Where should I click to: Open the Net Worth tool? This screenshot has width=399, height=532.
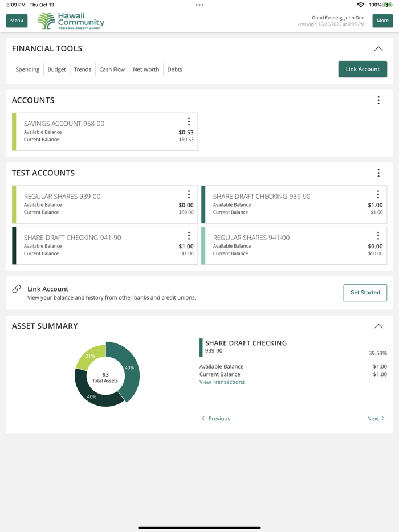(146, 69)
